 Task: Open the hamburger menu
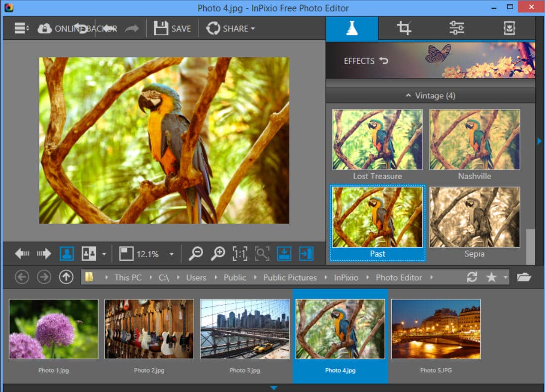point(20,28)
